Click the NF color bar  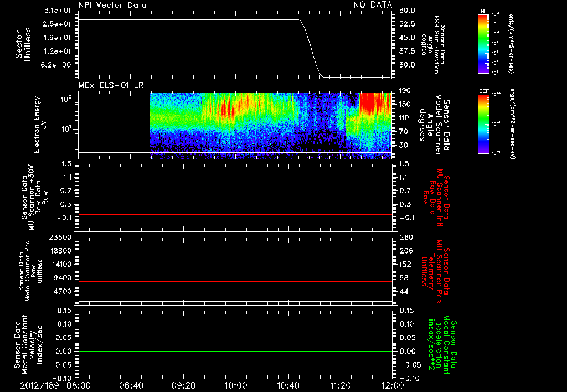point(483,44)
